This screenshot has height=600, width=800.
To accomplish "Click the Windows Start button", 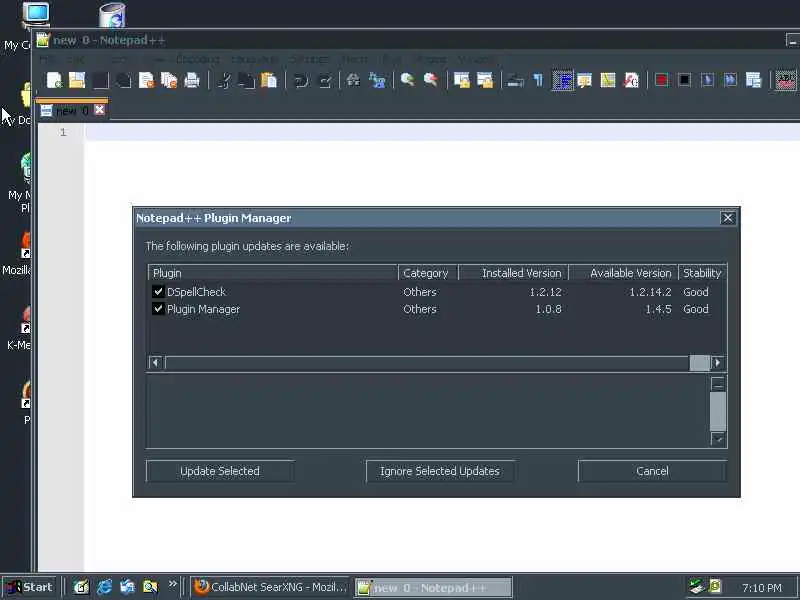I will point(30,587).
